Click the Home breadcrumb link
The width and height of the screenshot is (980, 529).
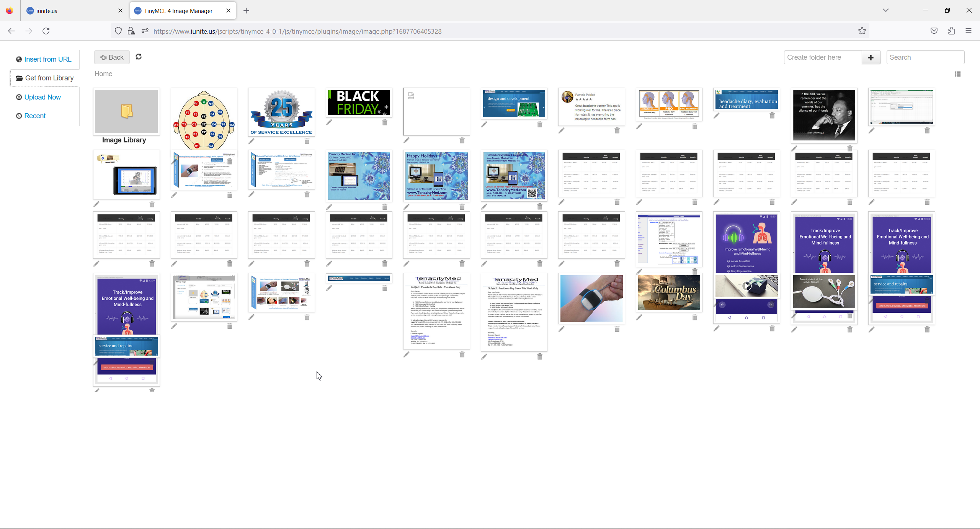tap(103, 74)
